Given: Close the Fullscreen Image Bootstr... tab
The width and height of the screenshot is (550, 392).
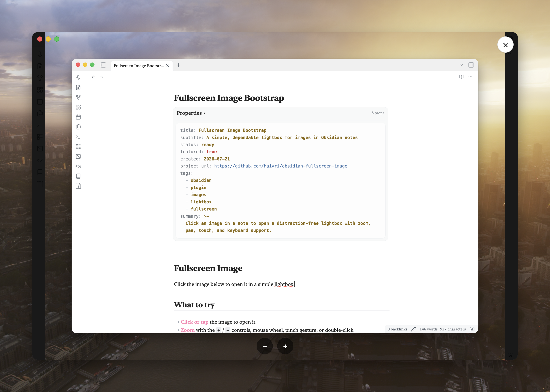Looking at the screenshot, I should [168, 66].
